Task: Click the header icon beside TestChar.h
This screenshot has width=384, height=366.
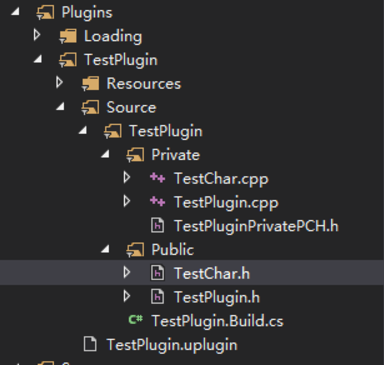Action: (x=158, y=273)
